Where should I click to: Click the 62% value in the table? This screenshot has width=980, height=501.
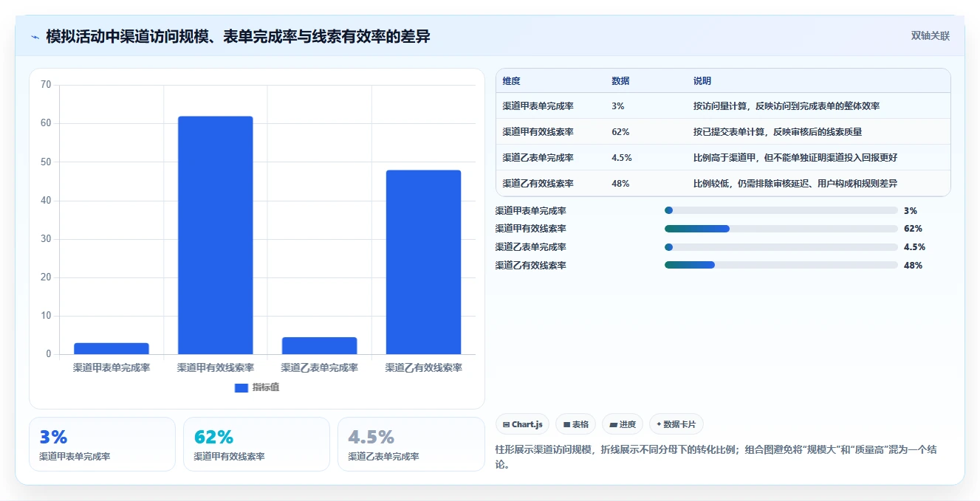tap(620, 132)
